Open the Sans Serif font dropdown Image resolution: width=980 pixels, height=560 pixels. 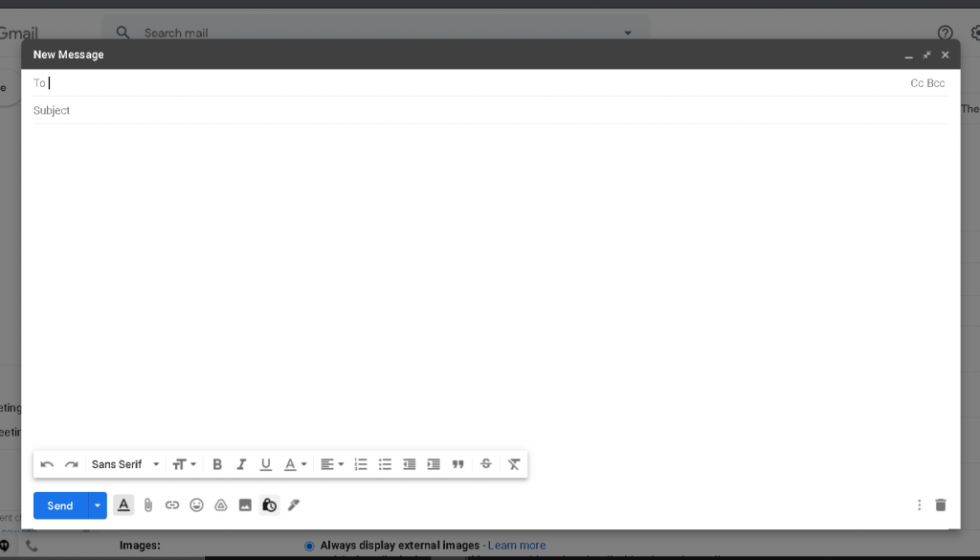point(125,464)
